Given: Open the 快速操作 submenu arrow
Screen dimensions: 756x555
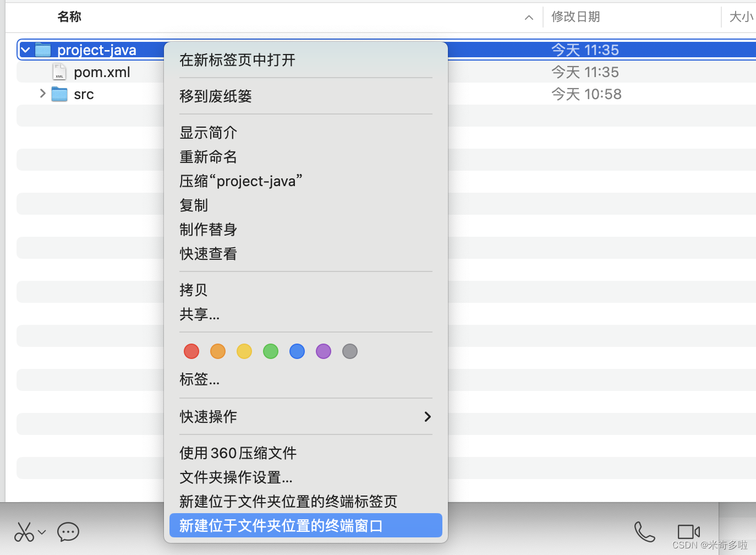Looking at the screenshot, I should coord(428,417).
